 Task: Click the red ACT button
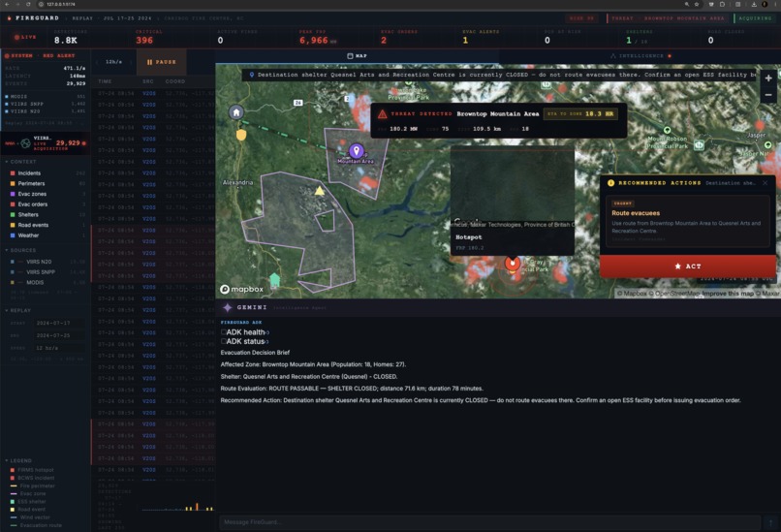pos(687,266)
